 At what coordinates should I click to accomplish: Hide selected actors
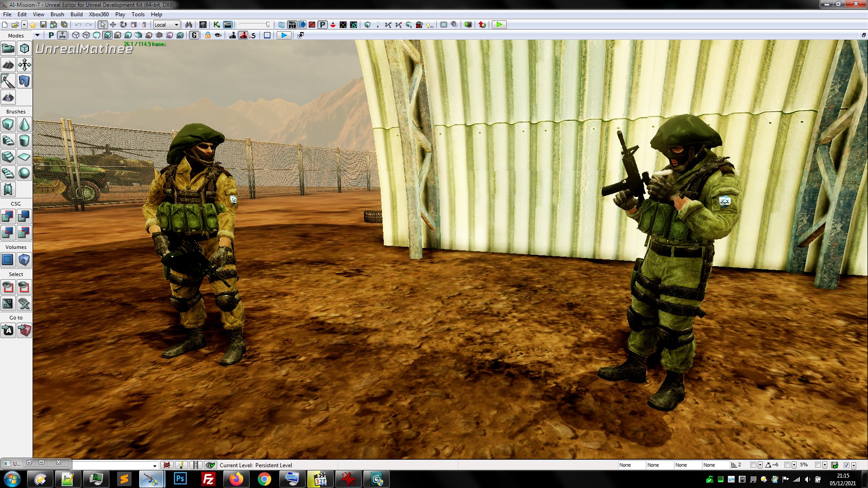24,287
